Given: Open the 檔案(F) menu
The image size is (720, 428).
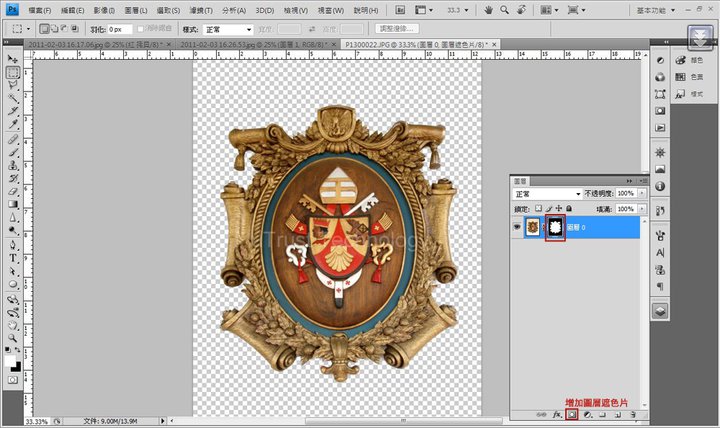Looking at the screenshot, I should coord(39,10).
